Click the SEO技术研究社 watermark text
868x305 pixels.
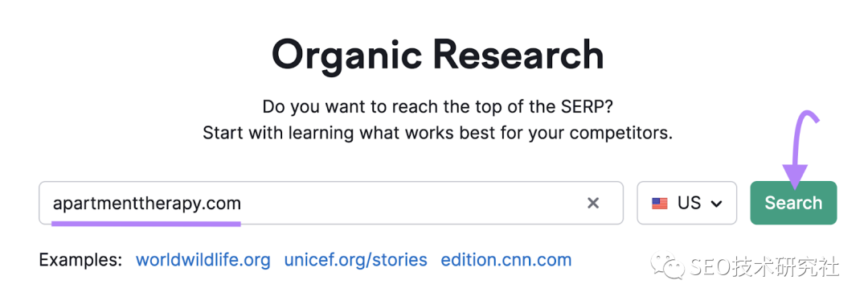(764, 267)
